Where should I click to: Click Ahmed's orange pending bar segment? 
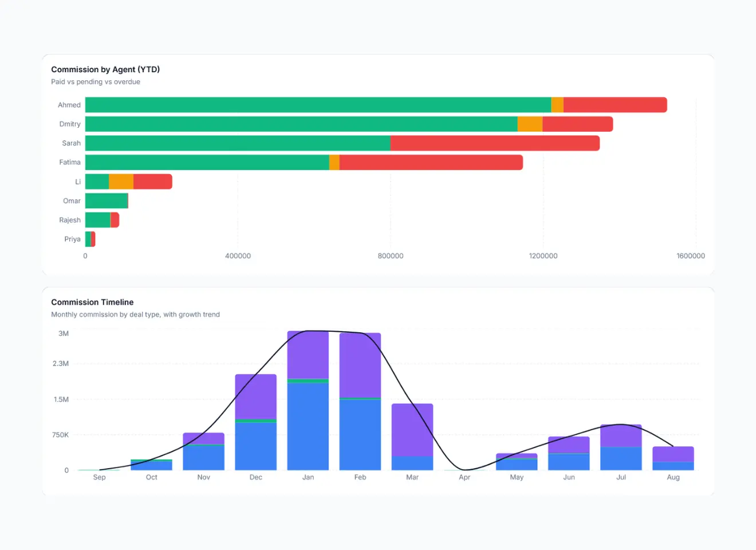coord(557,105)
